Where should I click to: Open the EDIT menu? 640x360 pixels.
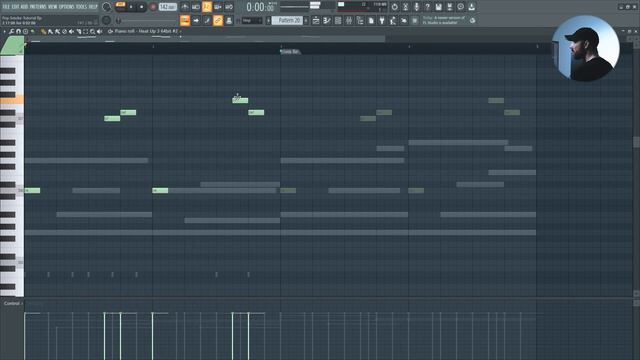15,7
